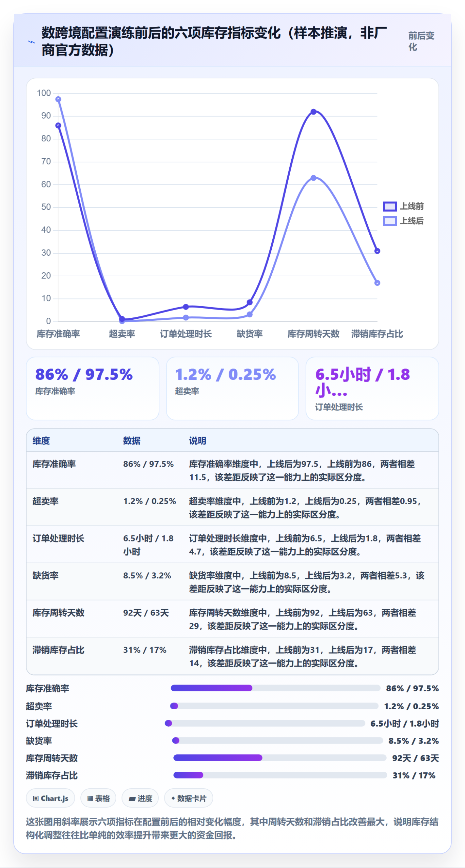This screenshot has height=868, width=465.
Task: Select the 超卖率 1.2% / 0.25% data card
Action: (232, 388)
